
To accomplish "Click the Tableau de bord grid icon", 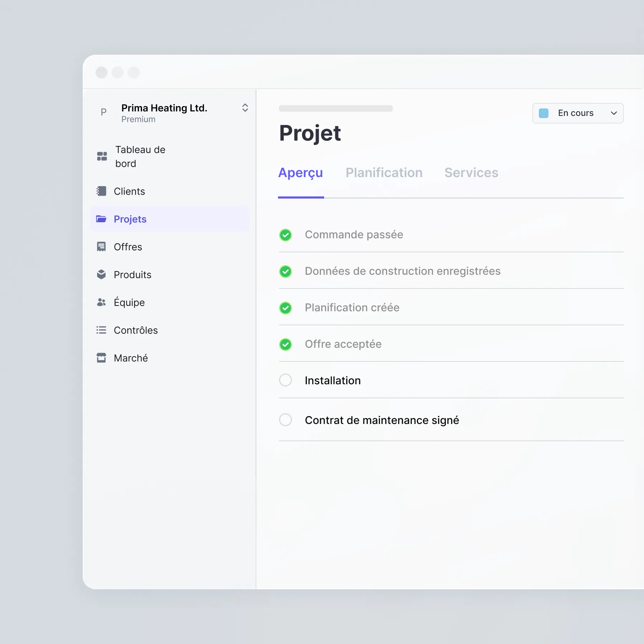I will click(x=102, y=156).
